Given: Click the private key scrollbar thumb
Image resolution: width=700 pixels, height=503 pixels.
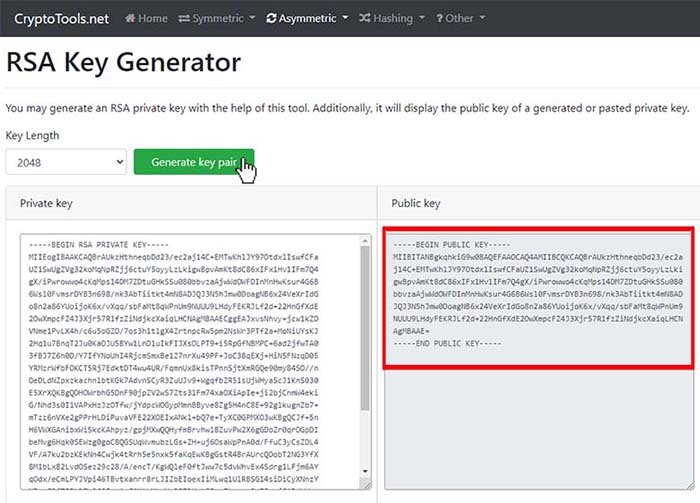Looking at the screenshot, I should pyautogui.click(x=365, y=328).
